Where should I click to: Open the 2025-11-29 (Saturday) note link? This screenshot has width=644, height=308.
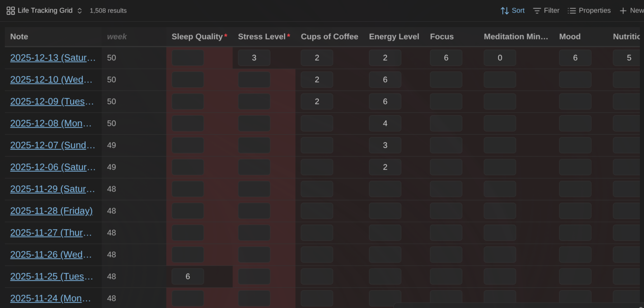[52, 189]
